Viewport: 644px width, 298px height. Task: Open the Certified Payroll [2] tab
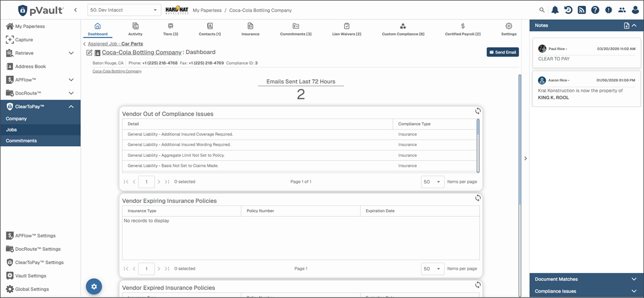point(463,29)
